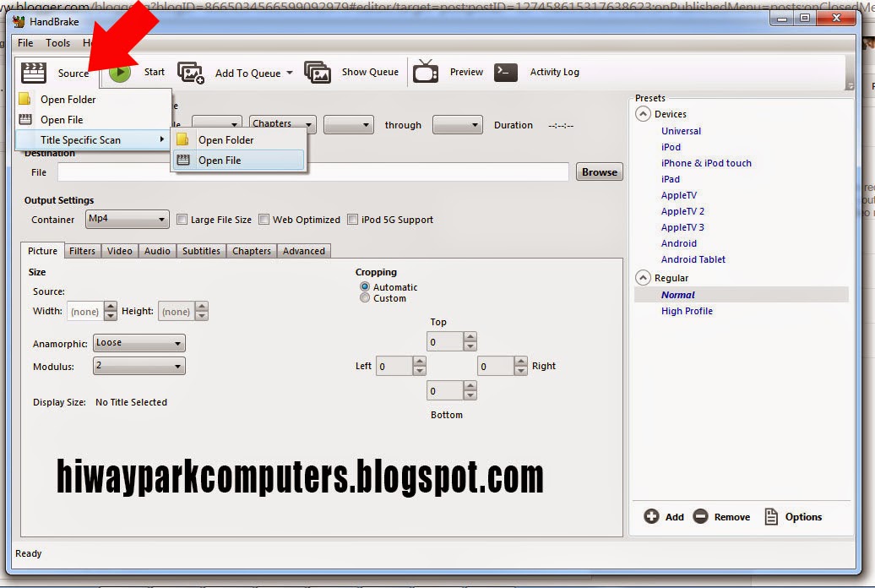
Task: Open the Chapters dropdown
Action: [282, 124]
